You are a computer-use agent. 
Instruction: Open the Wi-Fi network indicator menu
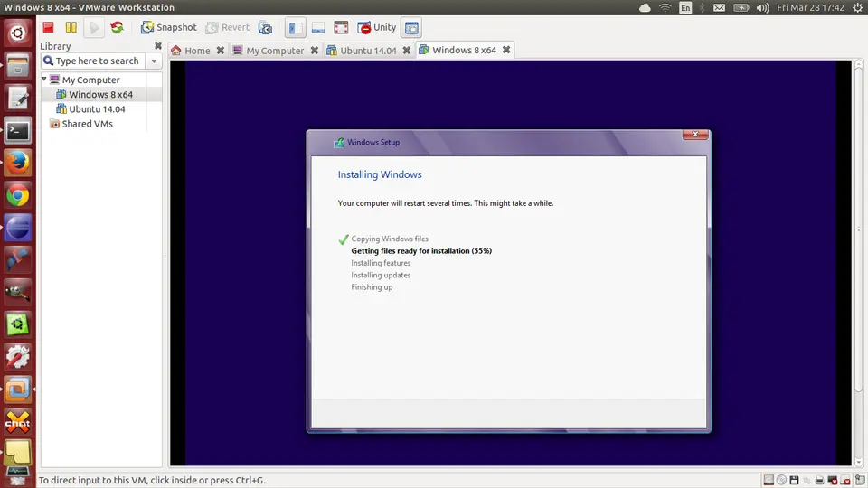pyautogui.click(x=665, y=8)
